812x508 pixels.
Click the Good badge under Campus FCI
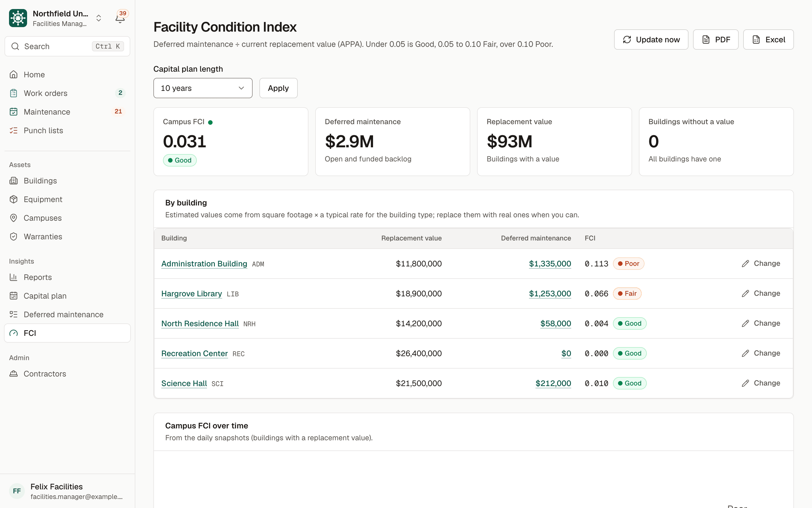[180, 160]
